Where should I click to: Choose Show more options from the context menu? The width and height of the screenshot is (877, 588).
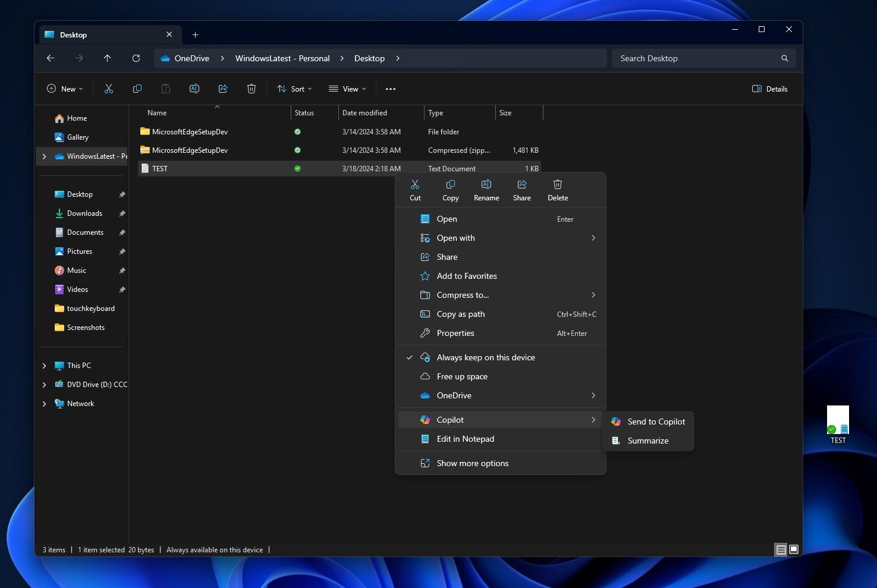472,463
